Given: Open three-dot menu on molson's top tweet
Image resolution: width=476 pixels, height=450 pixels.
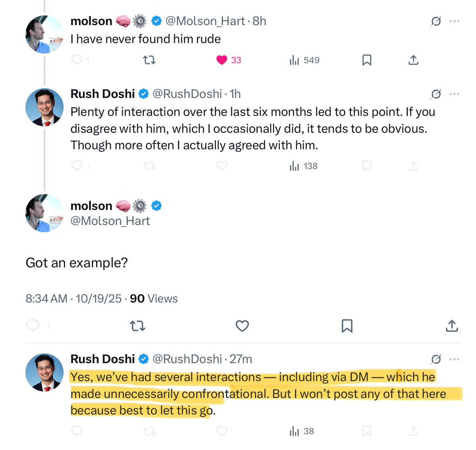Looking at the screenshot, I should (x=455, y=21).
